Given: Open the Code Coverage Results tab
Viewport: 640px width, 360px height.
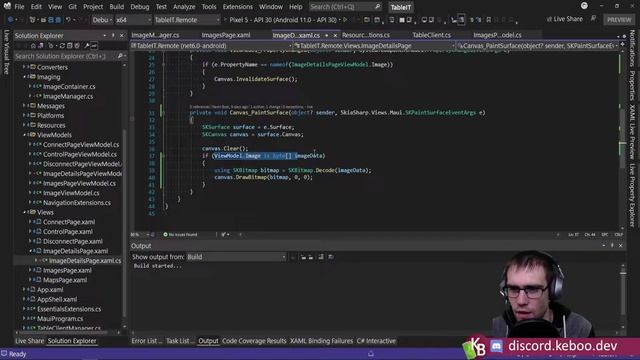Looking at the screenshot, I should pos(254,341).
